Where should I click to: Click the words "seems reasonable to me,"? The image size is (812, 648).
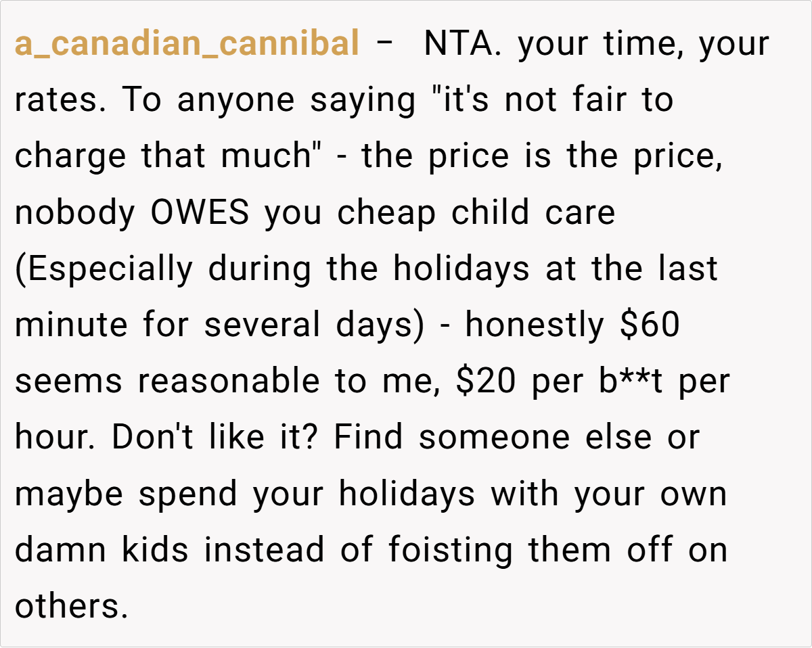[229, 381]
